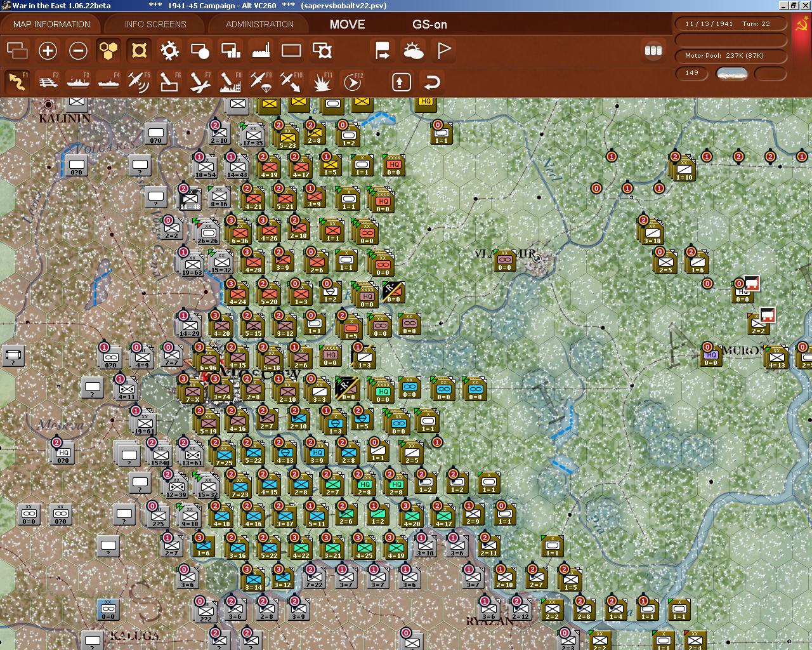Image resolution: width=812 pixels, height=650 pixels.
Task: Click the Soviet hammer and sickle emblem
Action: tap(802, 25)
